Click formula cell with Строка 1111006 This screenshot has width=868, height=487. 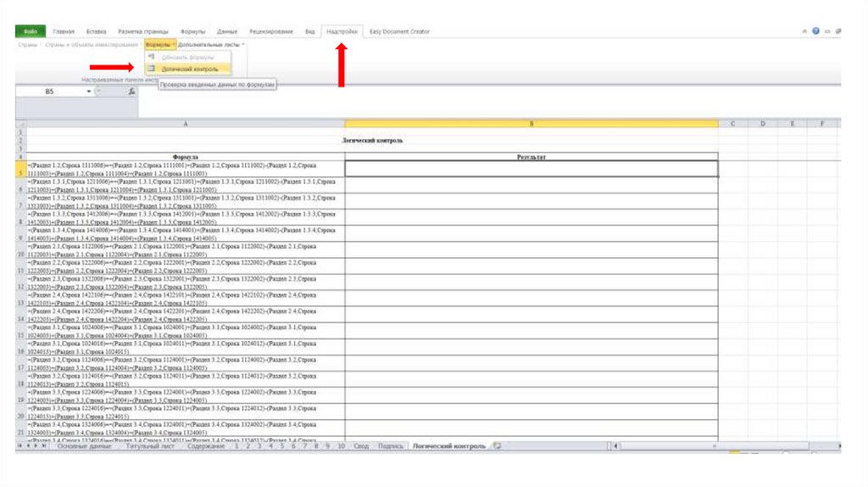pos(186,169)
